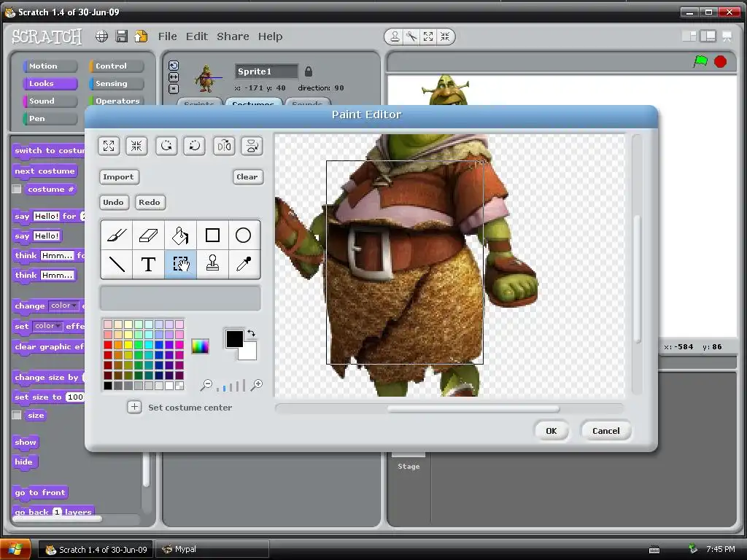
Task: Open color dropdown in set effect block
Action: pyautogui.click(x=47, y=326)
